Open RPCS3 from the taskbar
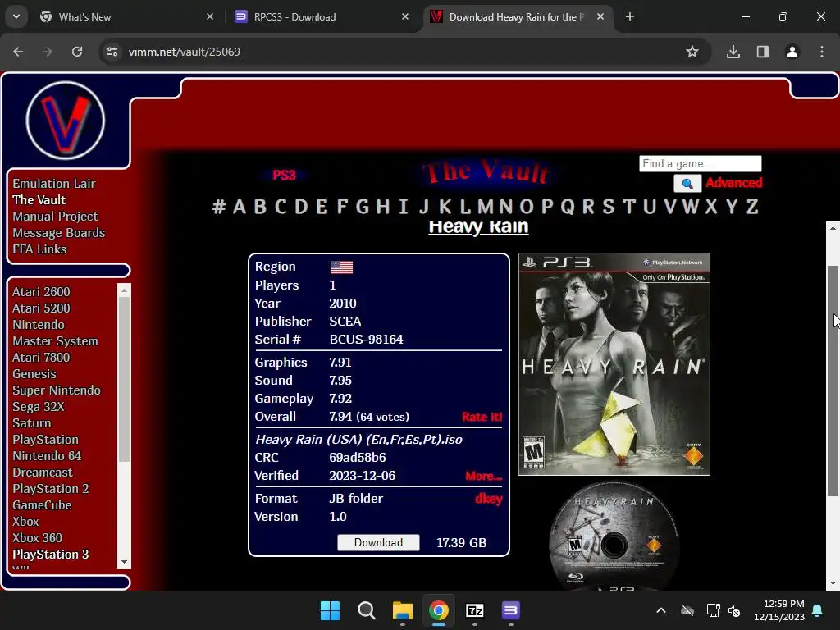The image size is (840, 630). pos(510,610)
